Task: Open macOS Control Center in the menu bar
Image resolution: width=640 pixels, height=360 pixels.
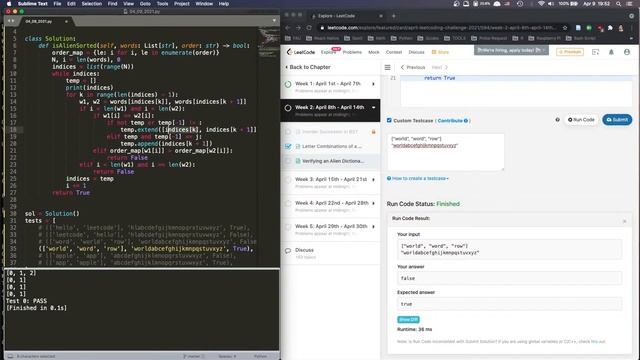Action: (630, 4)
